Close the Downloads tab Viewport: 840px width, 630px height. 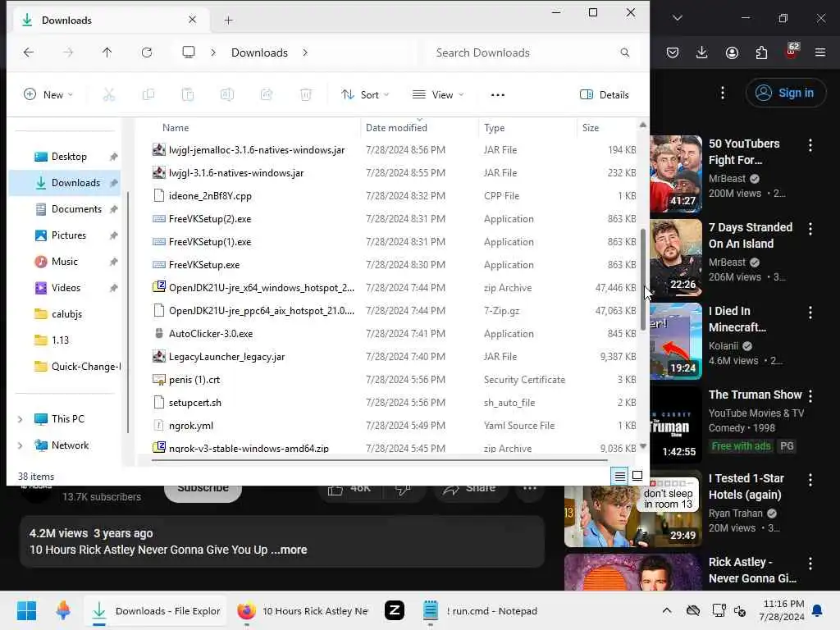click(x=192, y=20)
